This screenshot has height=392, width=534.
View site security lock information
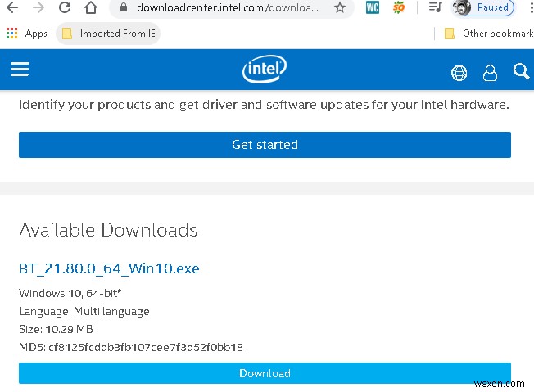pos(124,7)
